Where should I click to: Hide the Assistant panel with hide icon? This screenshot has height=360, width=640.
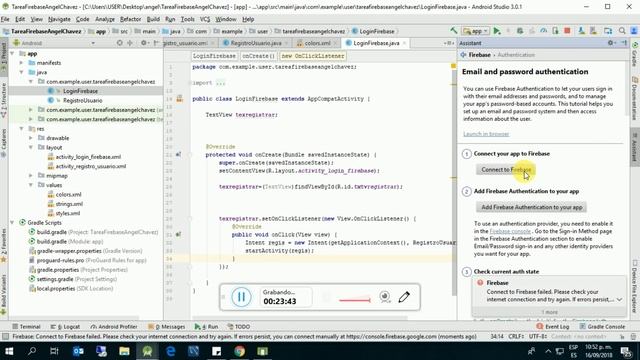point(624,43)
